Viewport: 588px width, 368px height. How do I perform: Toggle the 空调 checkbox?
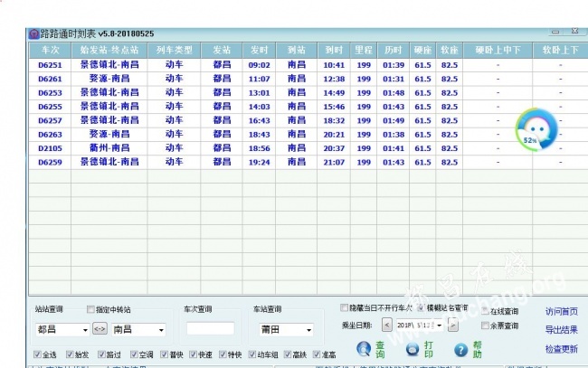point(134,354)
